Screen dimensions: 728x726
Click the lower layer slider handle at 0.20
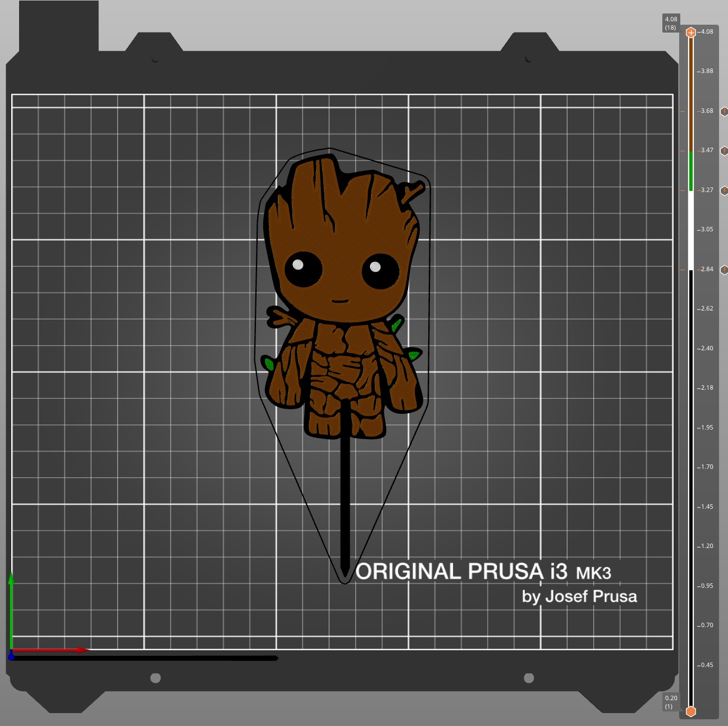691,711
